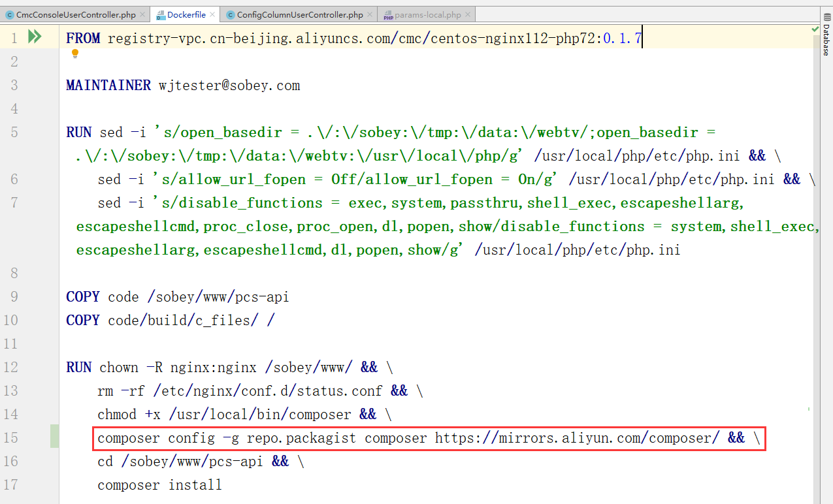Click repo.packagist on line 15
The height and width of the screenshot is (504, 833).
[x=301, y=438]
